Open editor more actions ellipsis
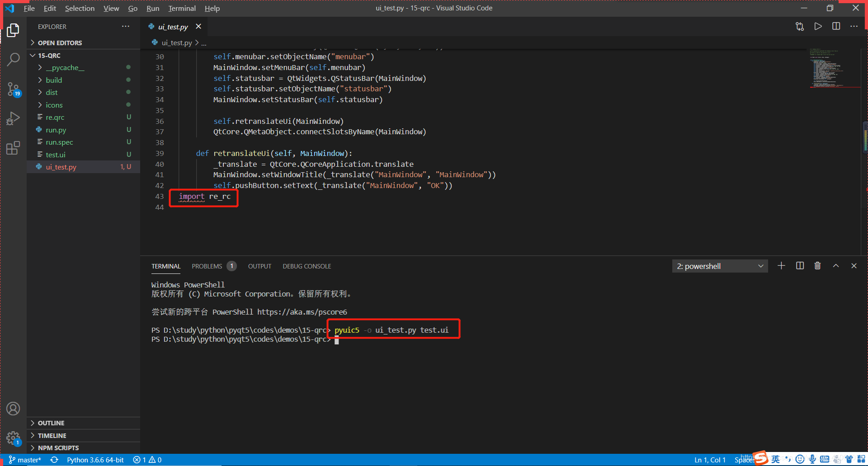This screenshot has height=466, width=868. [x=854, y=26]
